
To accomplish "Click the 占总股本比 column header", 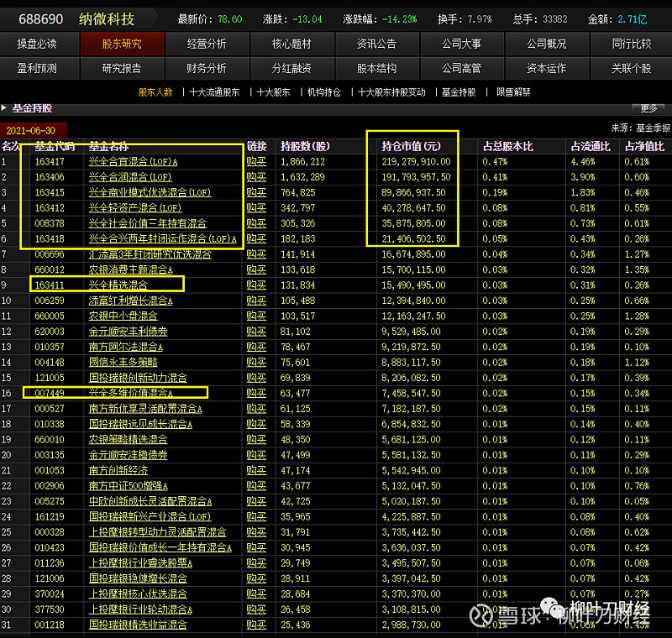I will tap(508, 146).
